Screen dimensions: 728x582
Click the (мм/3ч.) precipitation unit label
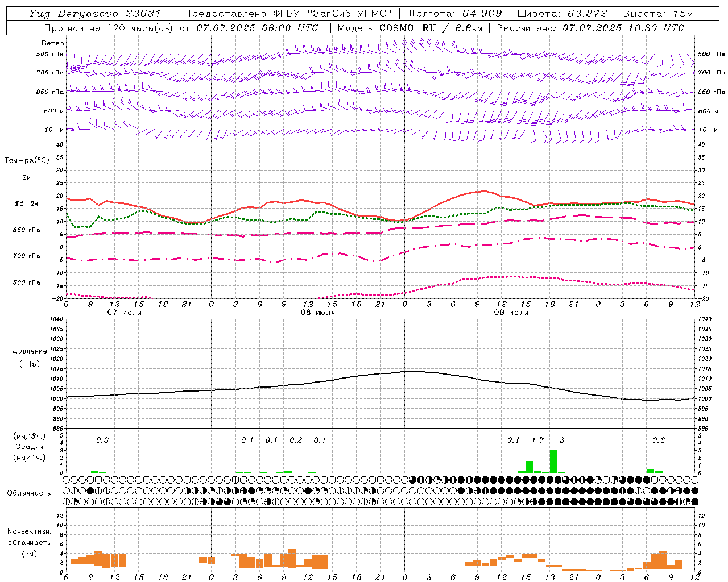coord(30,436)
